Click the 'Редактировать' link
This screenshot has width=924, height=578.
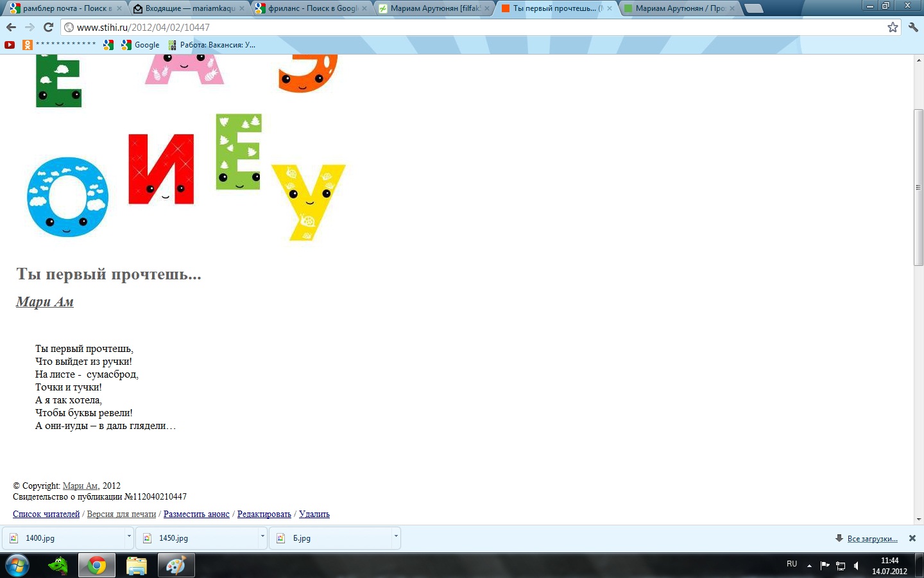(264, 514)
